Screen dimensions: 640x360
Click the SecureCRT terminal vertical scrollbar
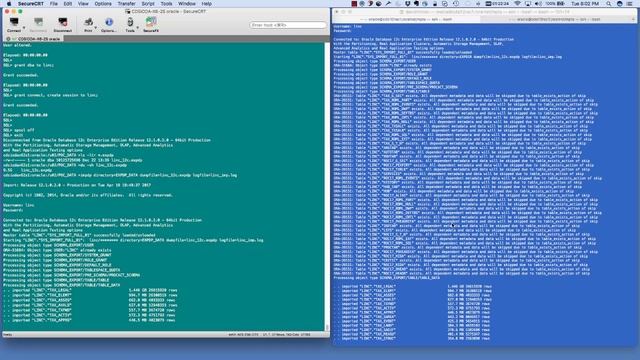click(327, 186)
